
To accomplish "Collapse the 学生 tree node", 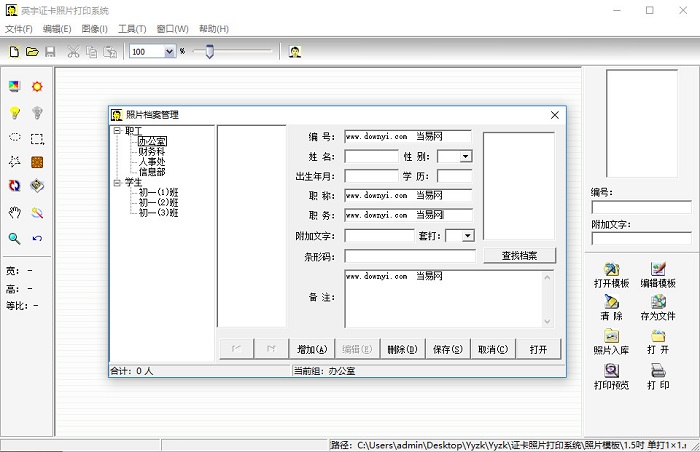I will point(117,183).
